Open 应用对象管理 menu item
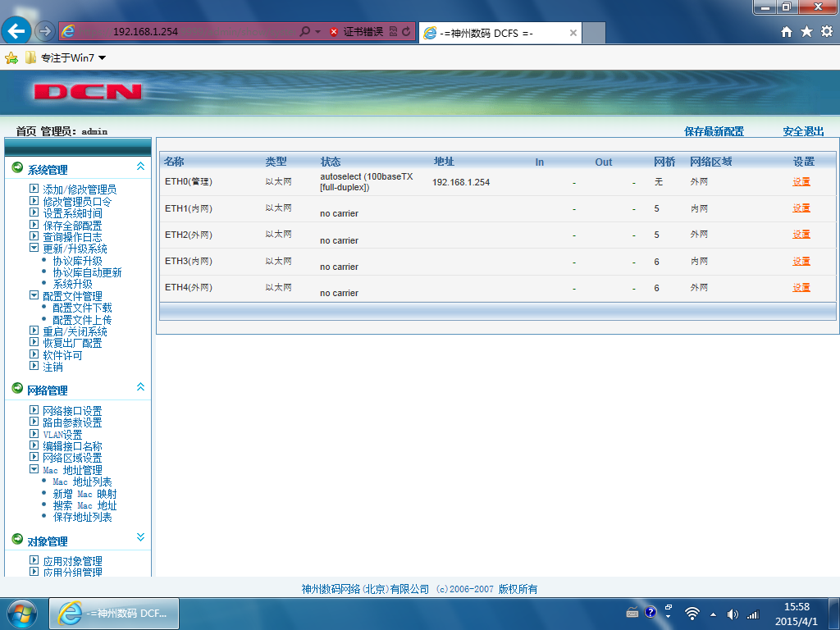This screenshot has height=630, width=840. click(x=72, y=561)
